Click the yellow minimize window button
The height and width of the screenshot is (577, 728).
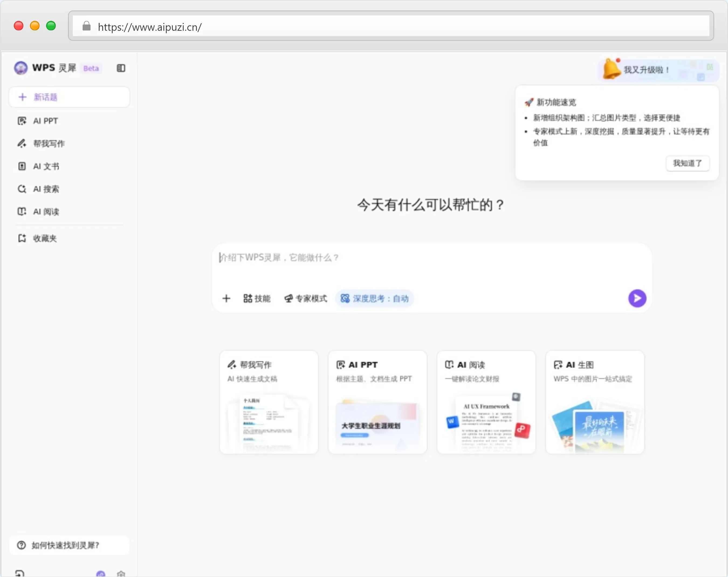pos(35,26)
